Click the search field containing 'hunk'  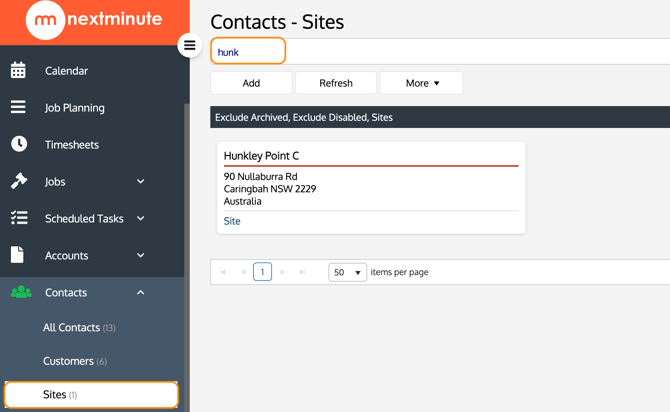tap(248, 51)
